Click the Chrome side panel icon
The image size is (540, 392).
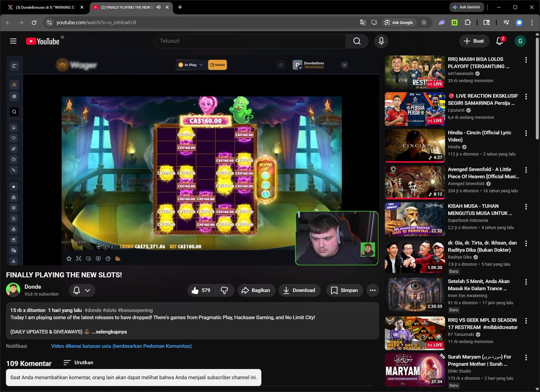point(486,23)
